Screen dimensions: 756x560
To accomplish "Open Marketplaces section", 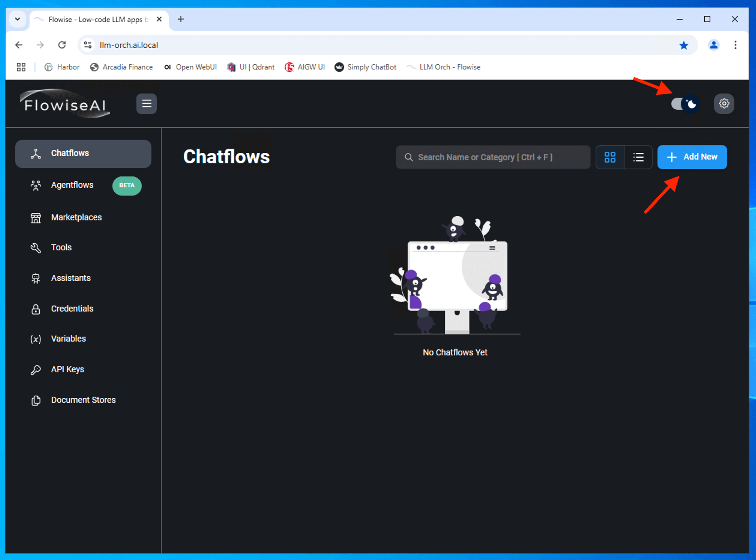I will click(76, 217).
